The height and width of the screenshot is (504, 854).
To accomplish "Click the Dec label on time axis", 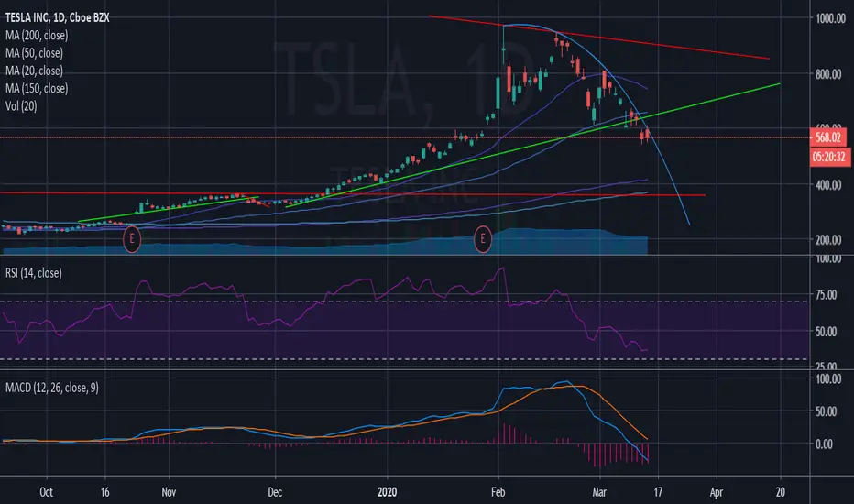I will [275, 492].
